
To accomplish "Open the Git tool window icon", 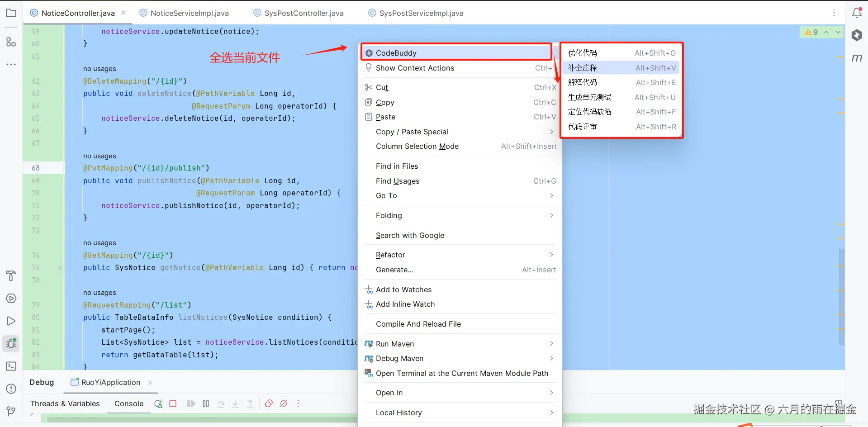I will pos(11,411).
